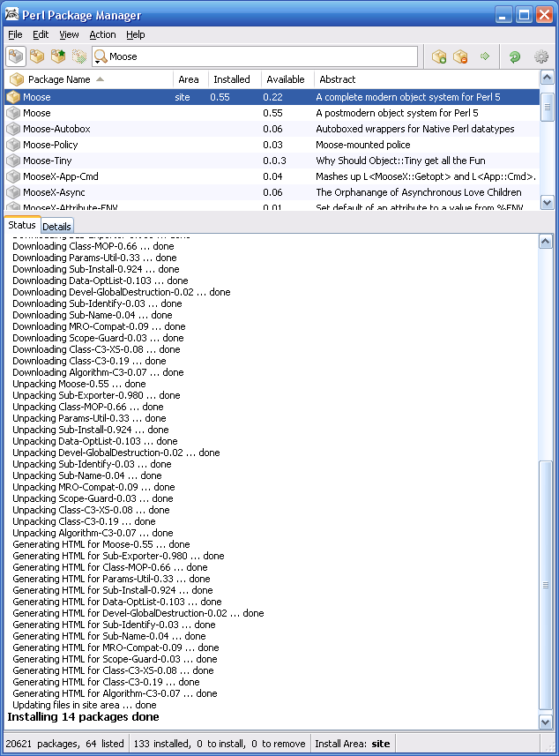Click 'Installing 14 packages done' status line

click(x=84, y=717)
